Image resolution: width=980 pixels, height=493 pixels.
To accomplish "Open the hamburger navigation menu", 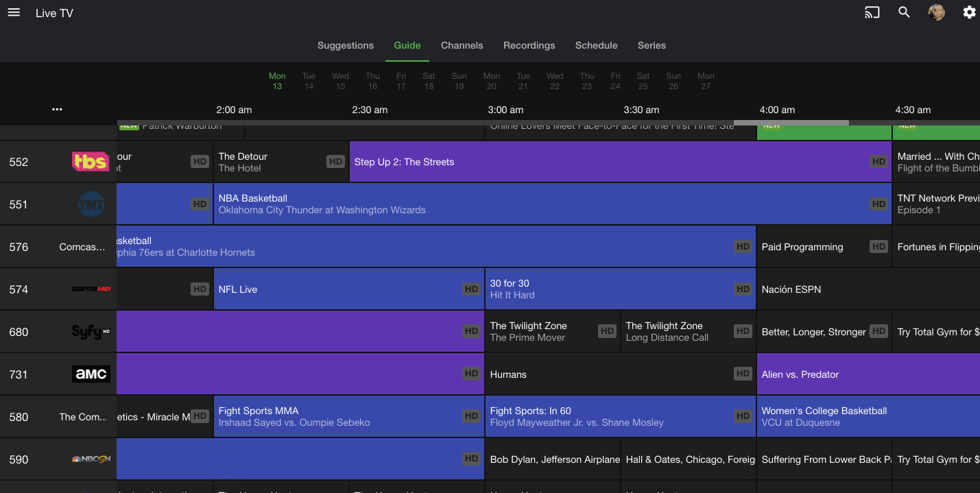I will click(14, 12).
